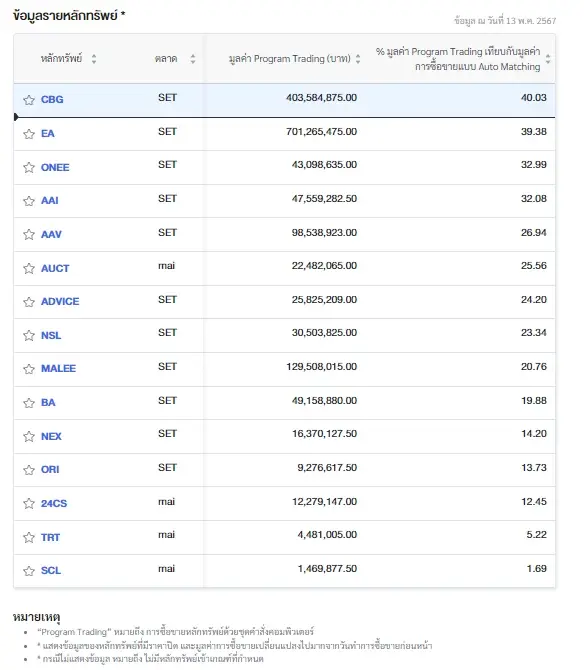
Task: Go to the ADVICE stock page
Action: [60, 302]
